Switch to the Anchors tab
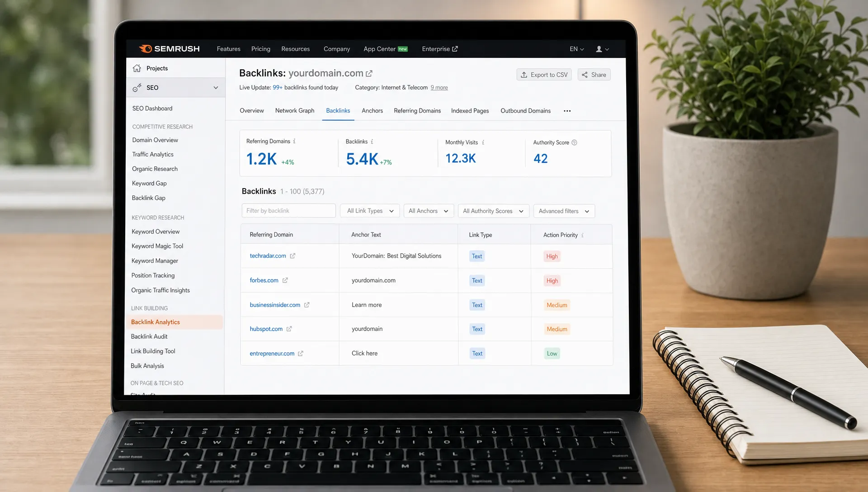Image resolution: width=868 pixels, height=492 pixels. [372, 111]
